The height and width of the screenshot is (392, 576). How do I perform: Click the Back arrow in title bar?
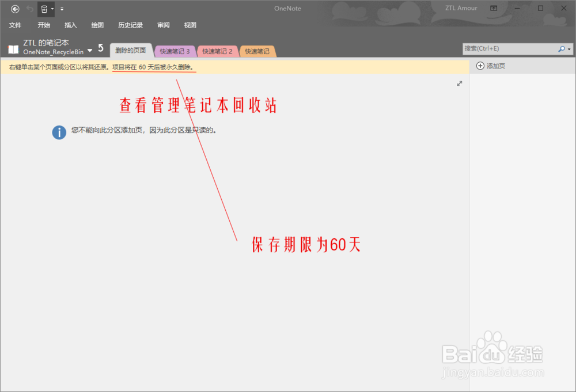click(15, 9)
